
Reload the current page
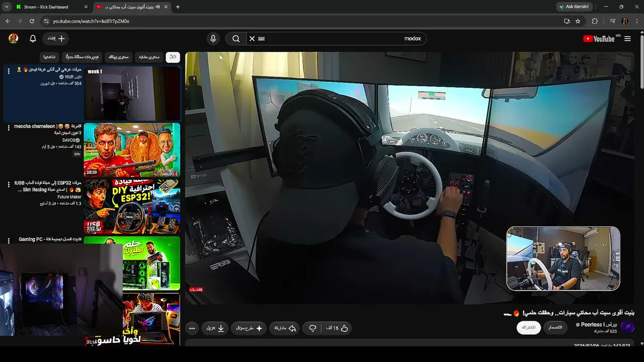32,21
